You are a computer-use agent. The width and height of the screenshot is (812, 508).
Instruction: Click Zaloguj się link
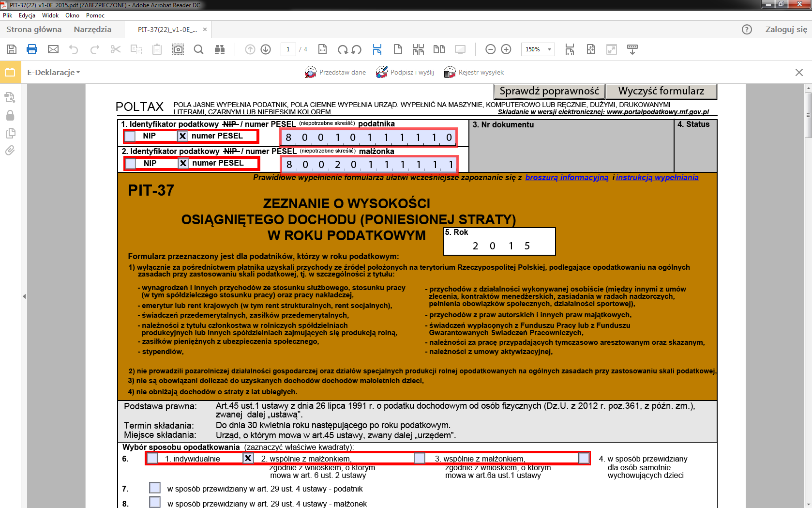click(x=786, y=30)
